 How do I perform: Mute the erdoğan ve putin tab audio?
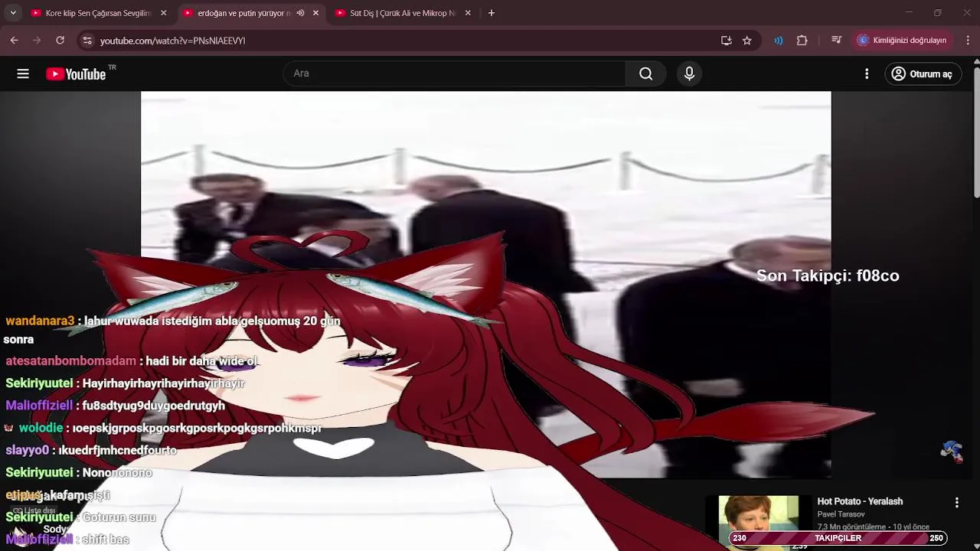pos(300,13)
